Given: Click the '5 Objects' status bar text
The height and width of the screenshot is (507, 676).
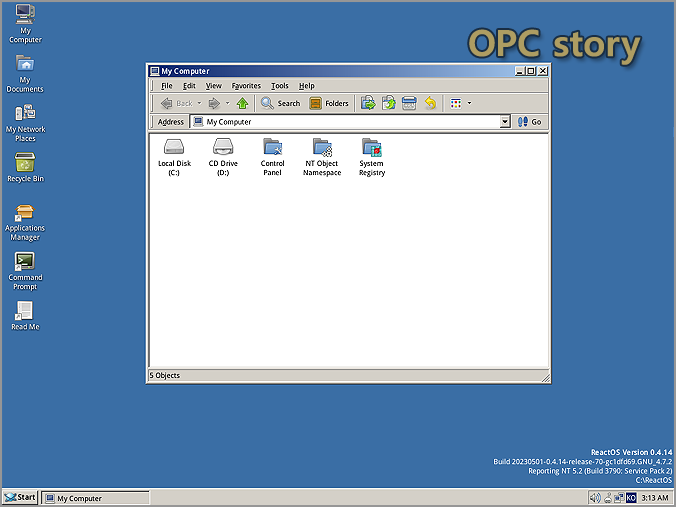Looking at the screenshot, I should tap(165, 376).
